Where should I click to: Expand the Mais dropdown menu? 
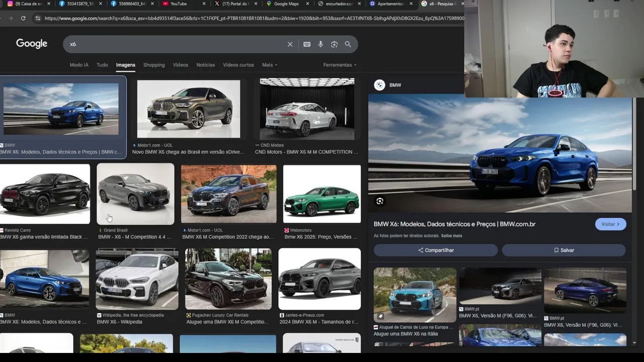[270, 65]
